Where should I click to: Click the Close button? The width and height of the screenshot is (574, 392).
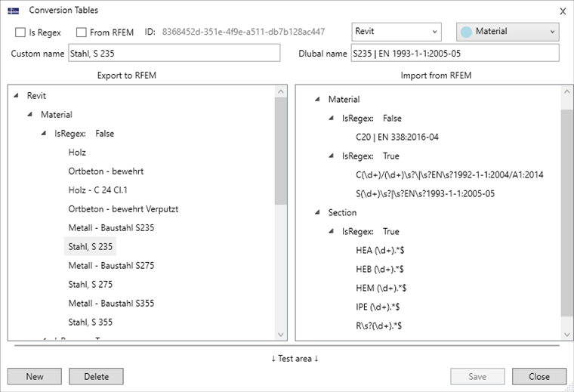pos(539,376)
